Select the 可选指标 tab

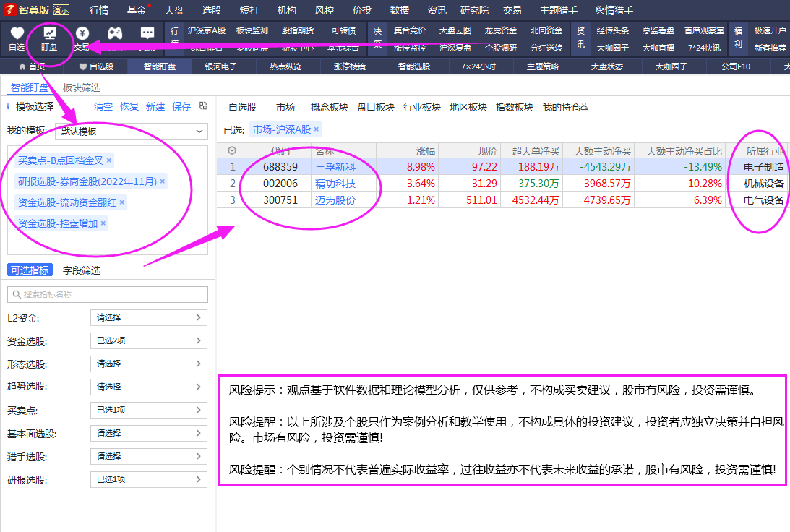tap(30, 270)
